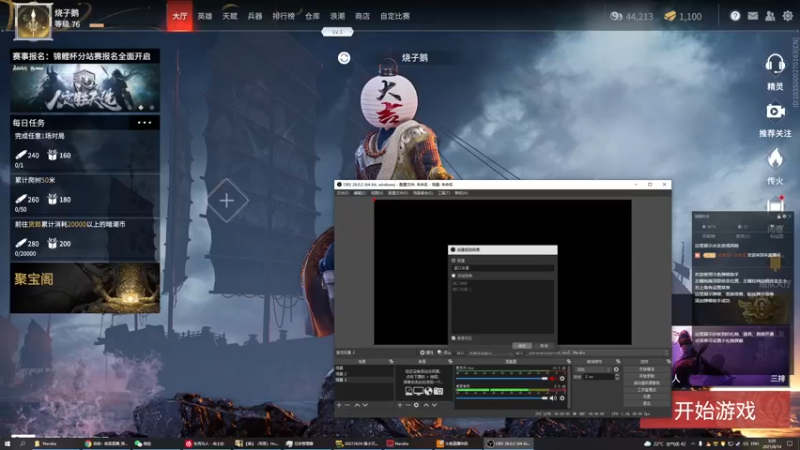
Task: Switch to the 天赋 talents tab
Action: pos(230,16)
